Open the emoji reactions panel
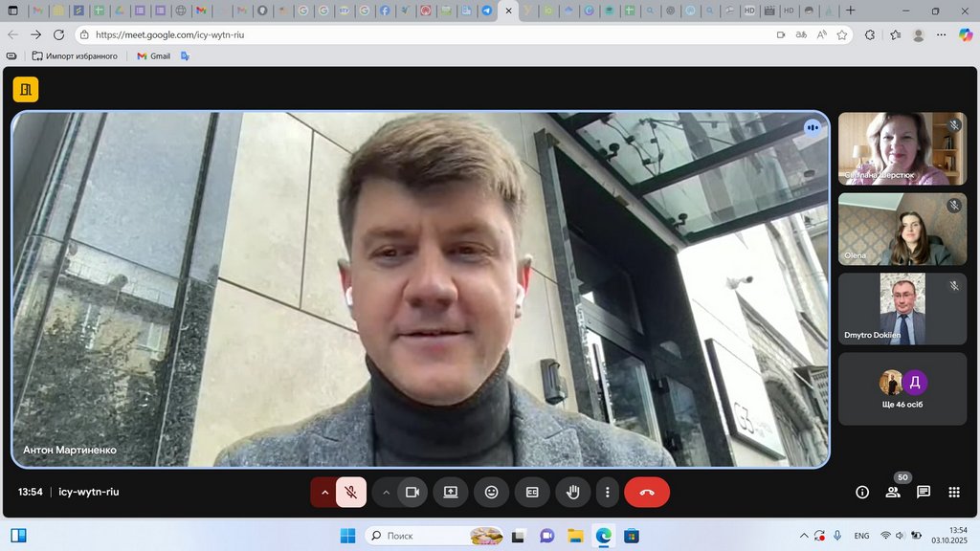 (491, 492)
